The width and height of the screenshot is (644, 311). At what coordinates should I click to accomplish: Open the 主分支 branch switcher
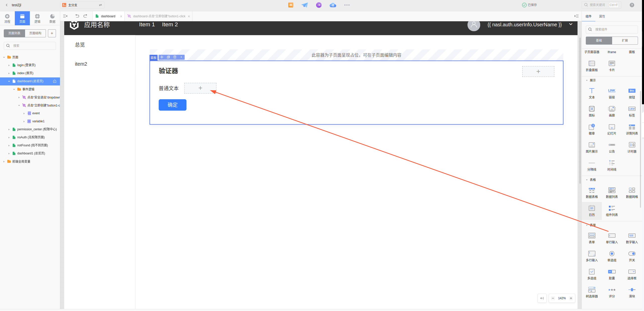82,5
